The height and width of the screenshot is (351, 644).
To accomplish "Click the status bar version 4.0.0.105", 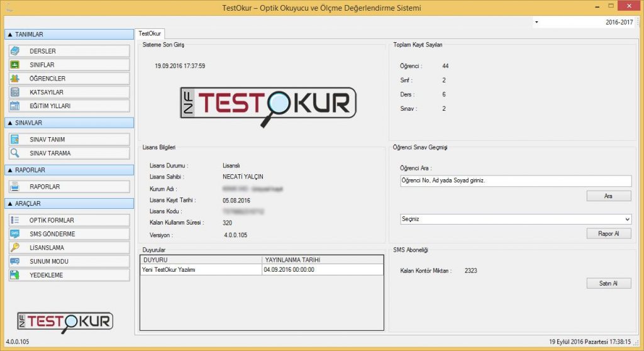I will (x=17, y=342).
